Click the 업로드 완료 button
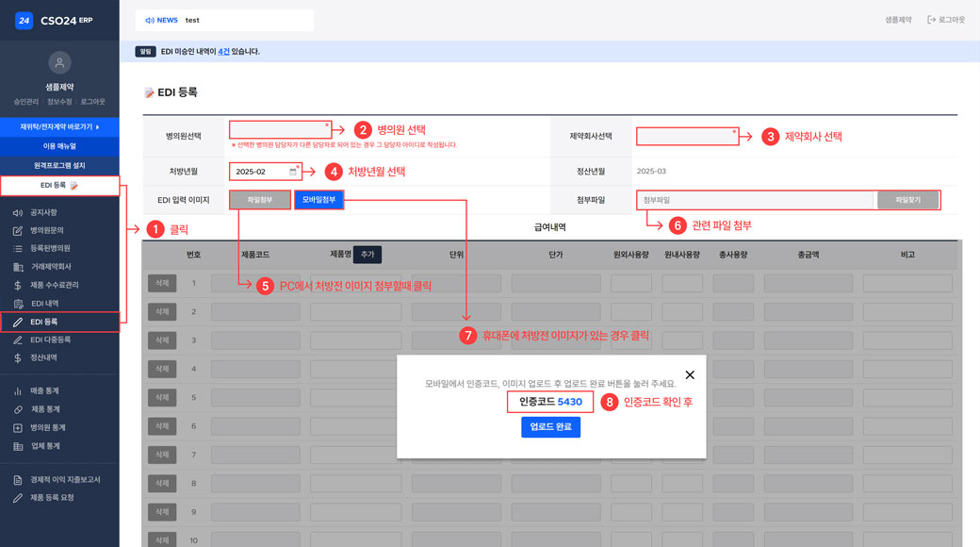 (x=550, y=427)
